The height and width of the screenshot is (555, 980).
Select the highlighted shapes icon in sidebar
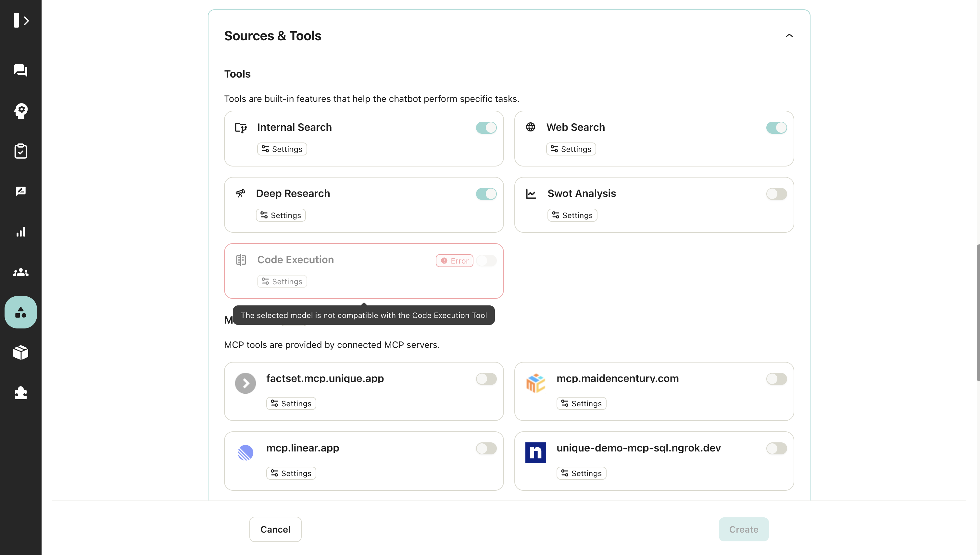coord(20,312)
